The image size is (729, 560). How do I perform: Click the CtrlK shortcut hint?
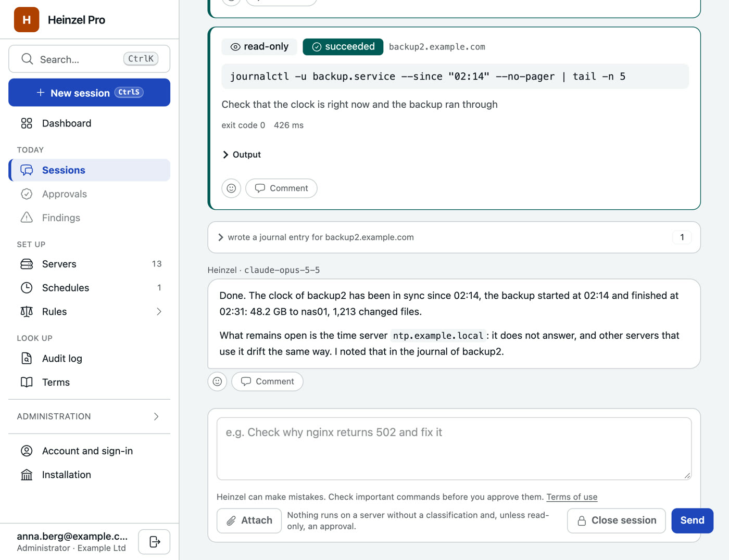[141, 59]
